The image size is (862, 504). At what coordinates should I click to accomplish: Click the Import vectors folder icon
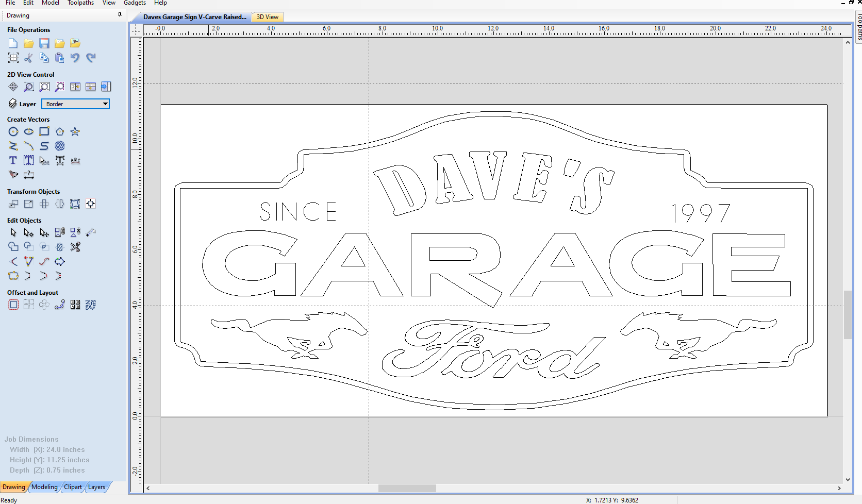click(x=60, y=43)
